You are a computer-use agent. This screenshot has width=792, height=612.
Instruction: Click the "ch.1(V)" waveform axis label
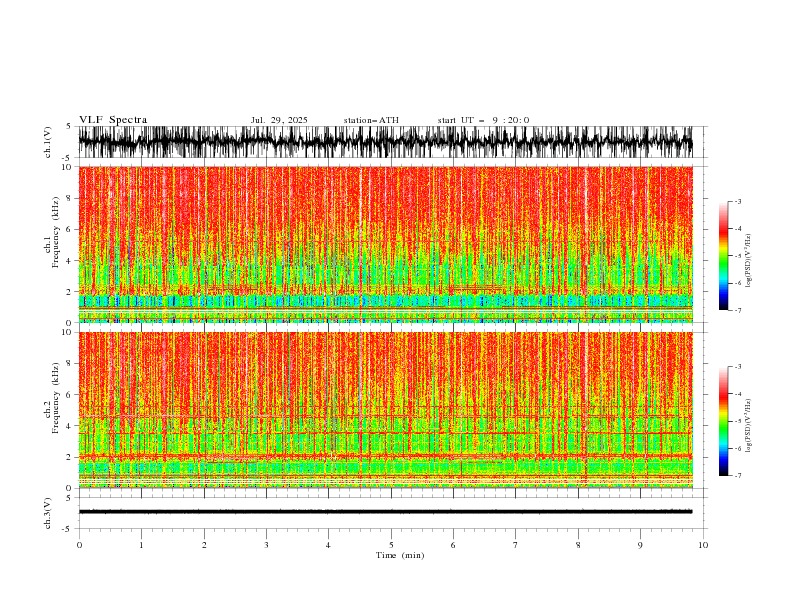[x=48, y=142]
